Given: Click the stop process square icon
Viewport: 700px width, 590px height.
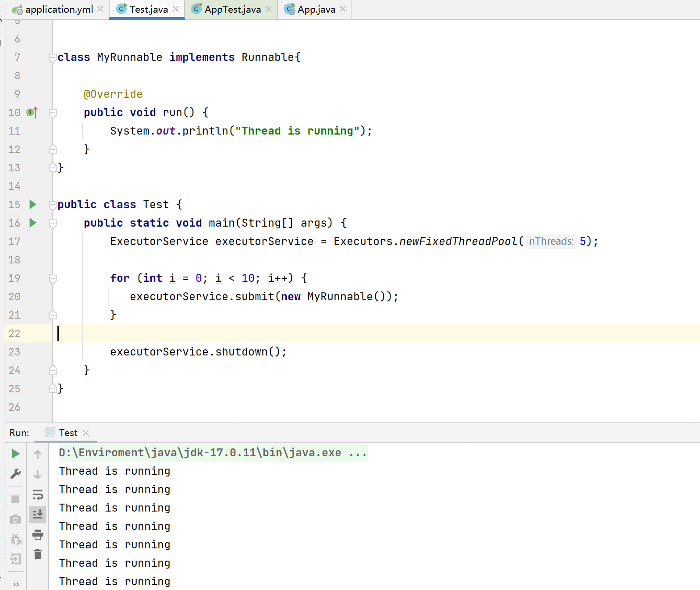Looking at the screenshot, I should [15, 499].
